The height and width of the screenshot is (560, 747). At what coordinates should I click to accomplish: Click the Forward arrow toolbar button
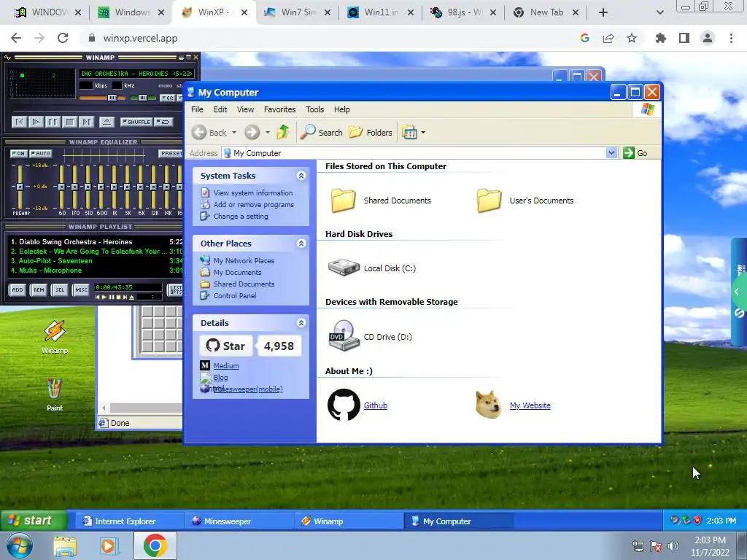[x=252, y=133]
